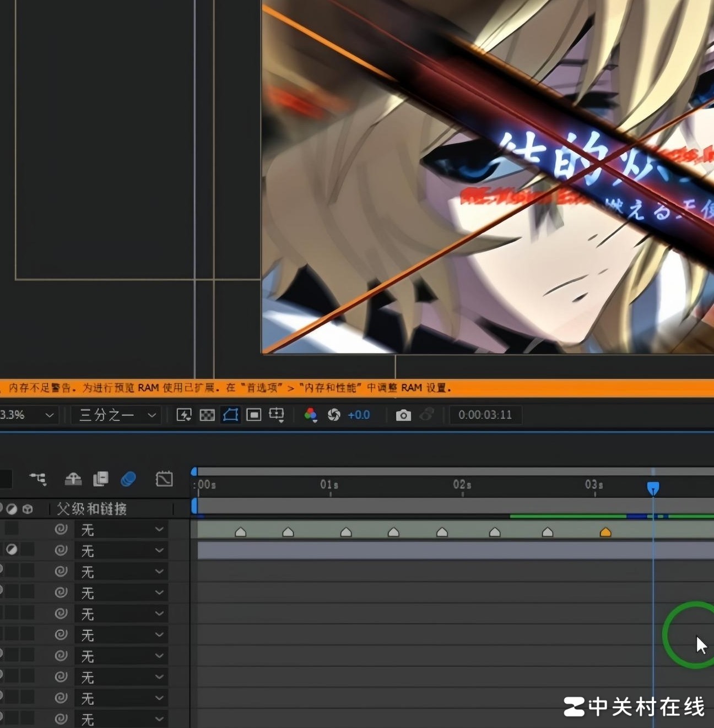Image resolution: width=714 pixels, height=728 pixels.
Task: Click the Region of Interest icon
Action: coord(253,415)
